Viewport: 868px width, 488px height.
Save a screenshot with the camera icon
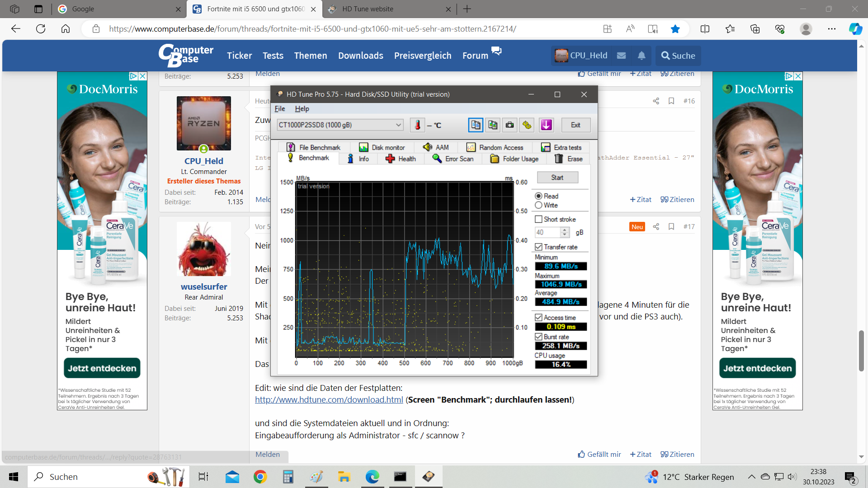tap(509, 125)
